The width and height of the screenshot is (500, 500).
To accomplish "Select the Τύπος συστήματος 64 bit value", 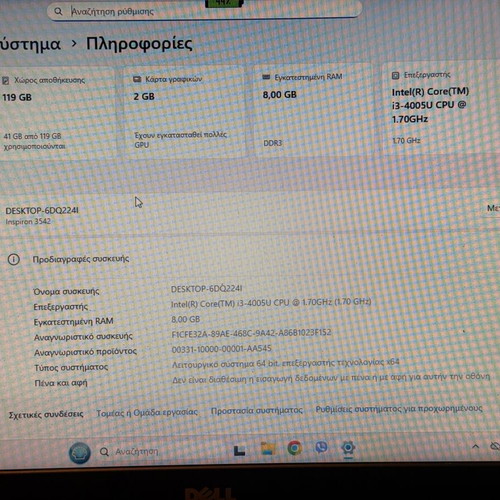I will 286,363.
